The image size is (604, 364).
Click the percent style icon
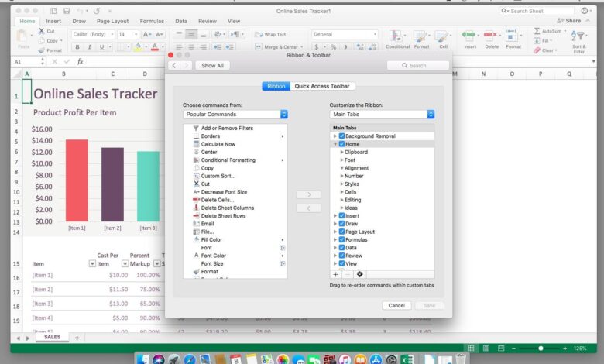pyautogui.click(x=333, y=47)
